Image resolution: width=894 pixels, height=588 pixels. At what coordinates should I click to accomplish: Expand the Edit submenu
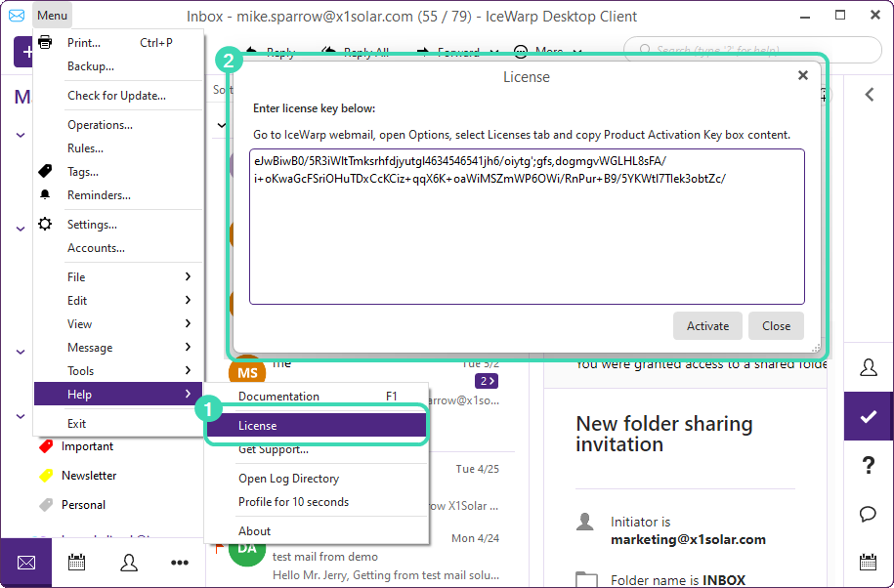coord(118,300)
